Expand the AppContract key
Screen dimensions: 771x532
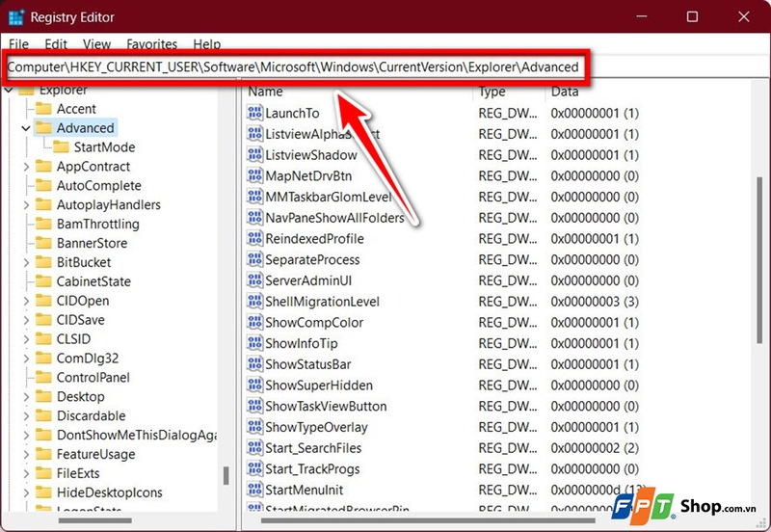pyautogui.click(x=26, y=166)
